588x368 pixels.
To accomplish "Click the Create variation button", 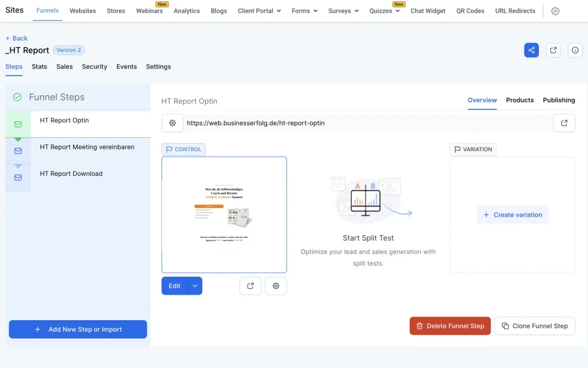I will coord(512,214).
